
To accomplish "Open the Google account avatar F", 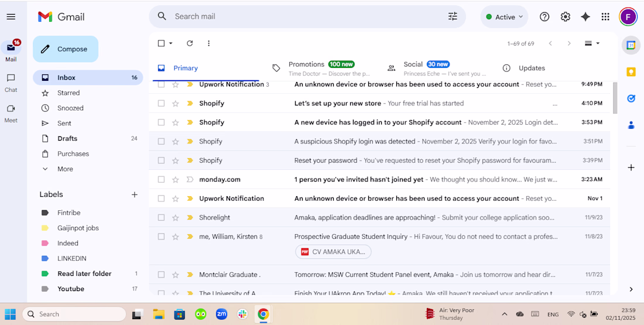I will coord(628,17).
